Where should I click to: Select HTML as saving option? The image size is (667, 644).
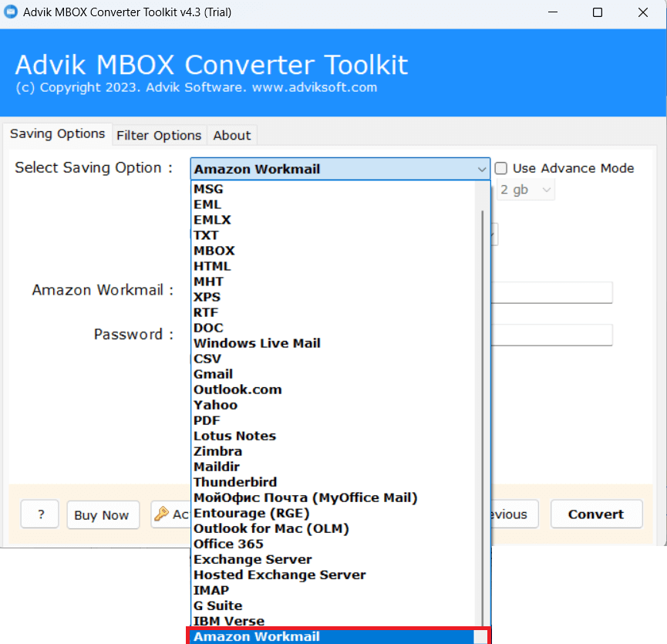click(333, 266)
